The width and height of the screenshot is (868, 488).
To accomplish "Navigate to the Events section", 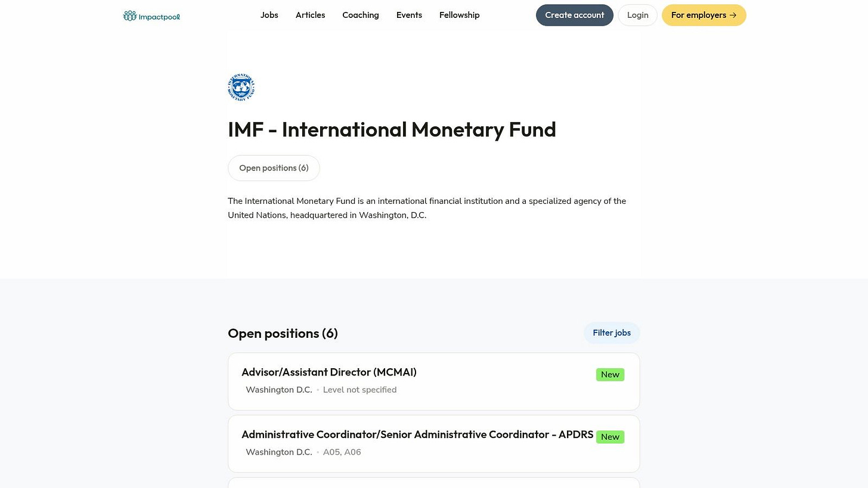I will point(409,15).
